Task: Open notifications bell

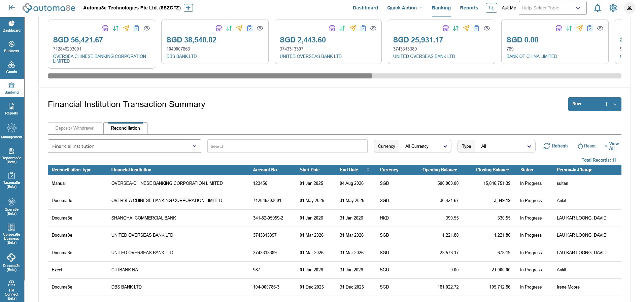Action: point(598,8)
